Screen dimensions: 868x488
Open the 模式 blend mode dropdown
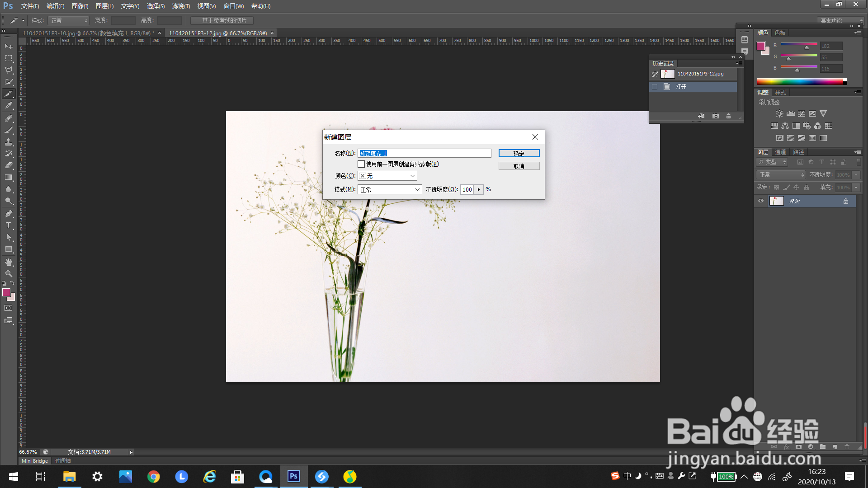tap(390, 189)
